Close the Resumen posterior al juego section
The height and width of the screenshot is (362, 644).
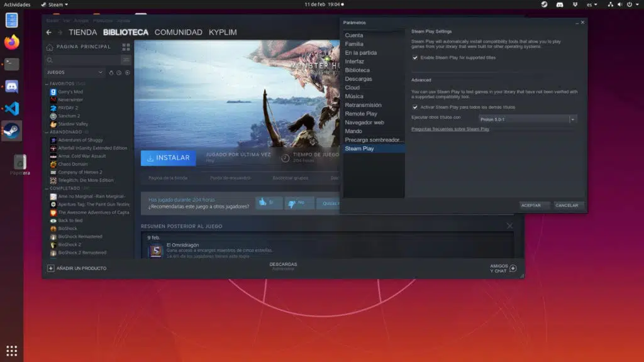pyautogui.click(x=509, y=226)
